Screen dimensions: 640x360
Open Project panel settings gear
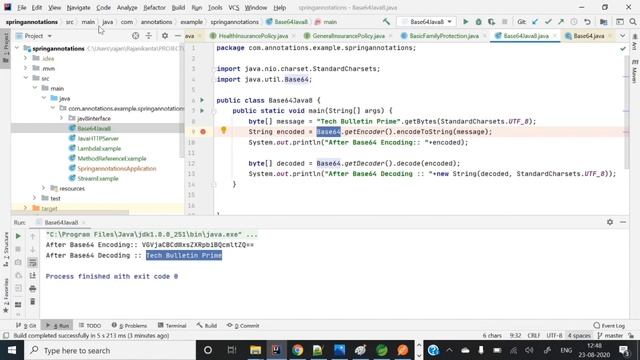point(165,36)
